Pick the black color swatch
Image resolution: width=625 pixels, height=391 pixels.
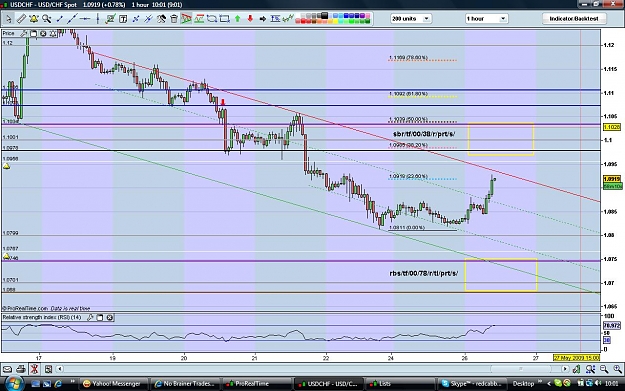click(x=324, y=16)
